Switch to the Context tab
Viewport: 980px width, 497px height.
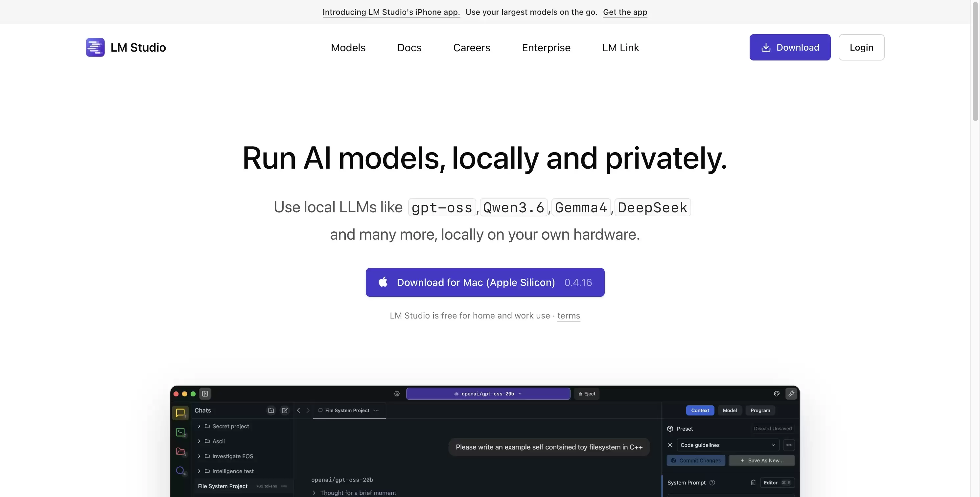click(x=700, y=410)
